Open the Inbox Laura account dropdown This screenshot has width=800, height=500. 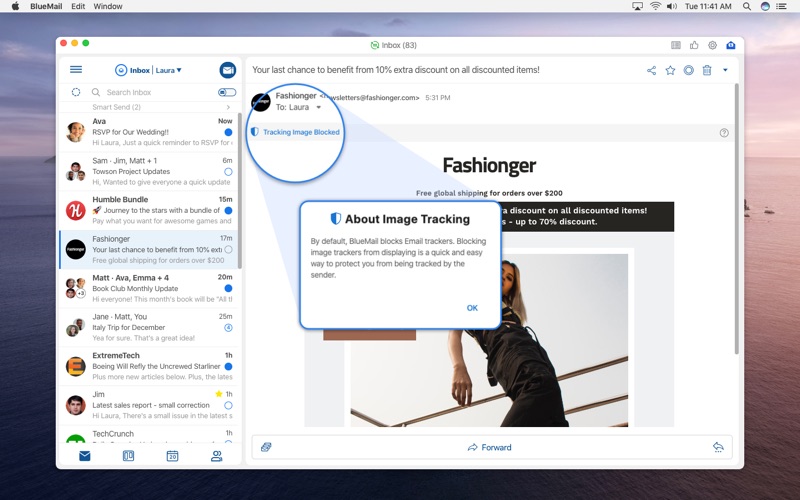[148, 70]
